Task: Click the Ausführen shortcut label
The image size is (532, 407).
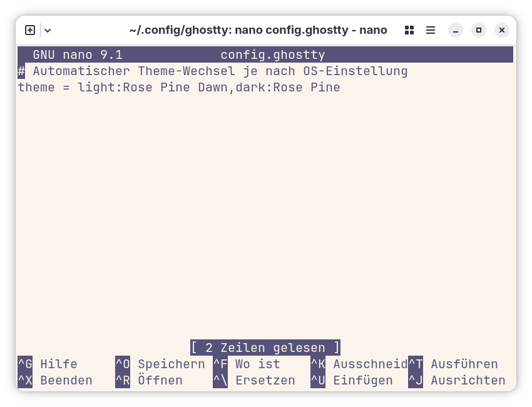Action: coord(464,364)
